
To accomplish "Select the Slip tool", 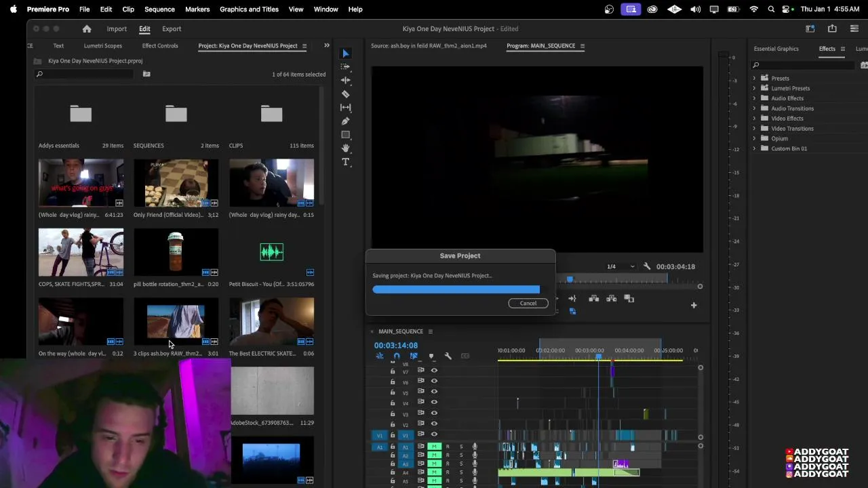I will [346, 107].
